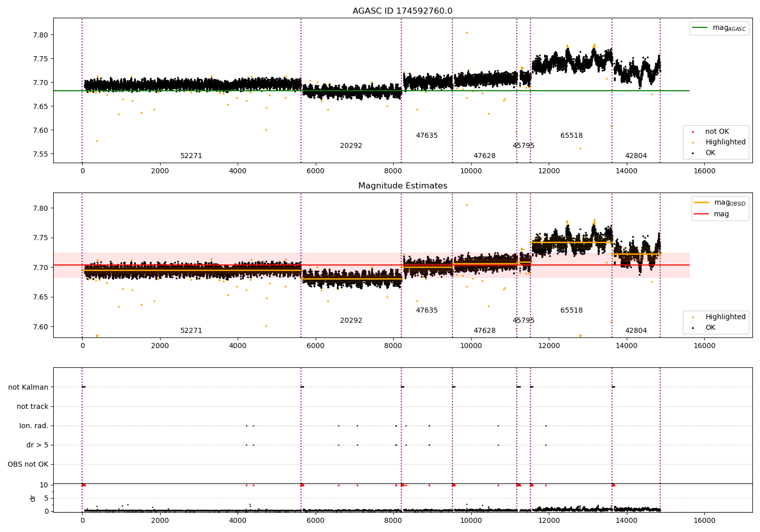The height and width of the screenshot is (532, 760).
Task: Click orange outlier point above 7.80 in top plot
Action: 467,32
